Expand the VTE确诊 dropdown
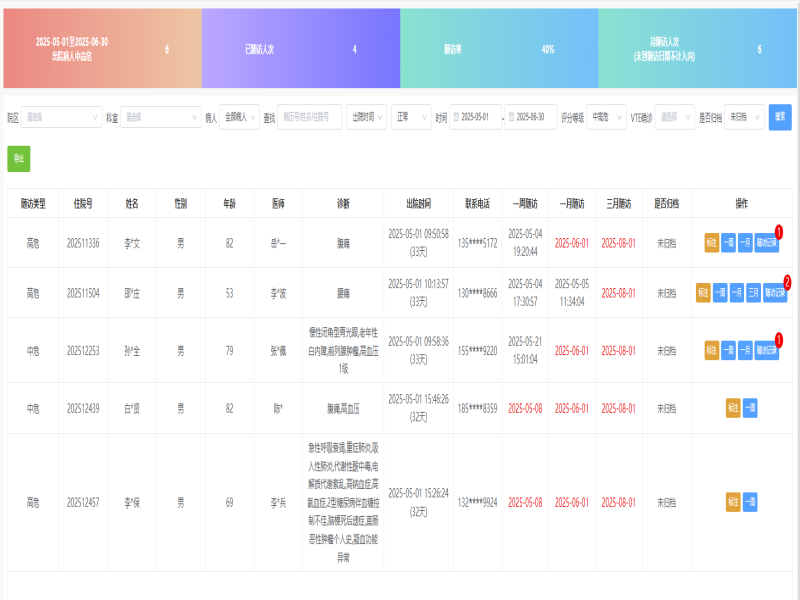Screen dimensions: 800x600 675,117
